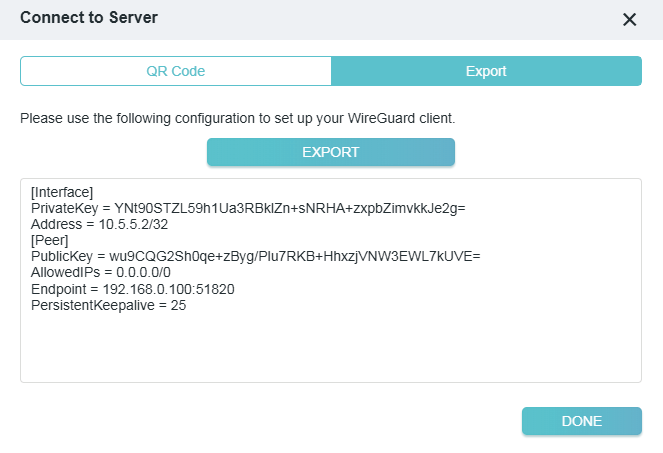Select the Export tab

486,71
